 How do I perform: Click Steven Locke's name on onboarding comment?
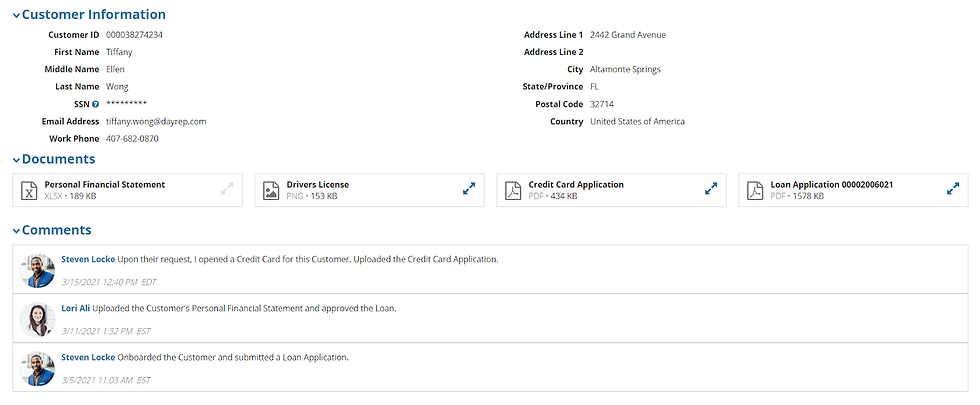[x=88, y=358]
